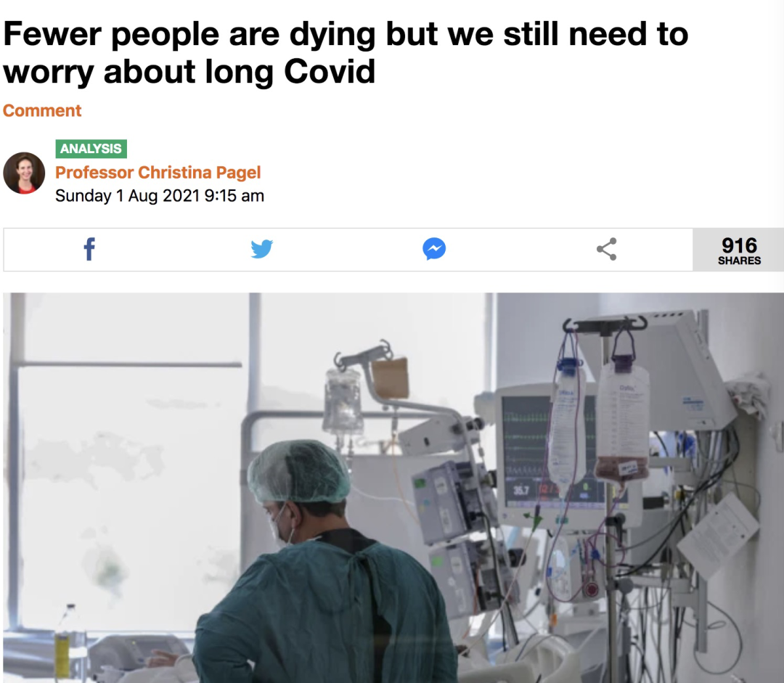Image resolution: width=784 pixels, height=683 pixels.
Task: Click 'worry about long Covid' headline line
Action: [189, 72]
